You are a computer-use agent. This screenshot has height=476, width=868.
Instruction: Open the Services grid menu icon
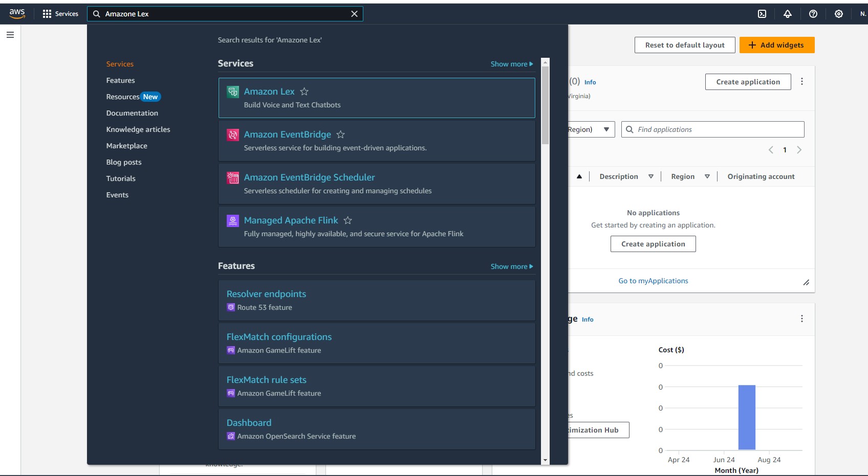(x=47, y=13)
